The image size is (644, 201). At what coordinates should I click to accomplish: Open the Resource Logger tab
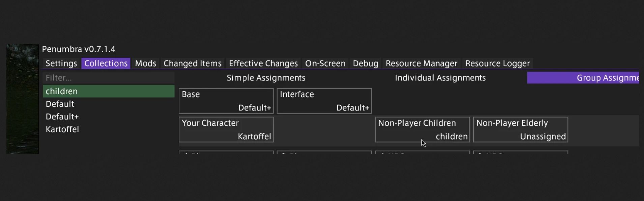[497, 64]
